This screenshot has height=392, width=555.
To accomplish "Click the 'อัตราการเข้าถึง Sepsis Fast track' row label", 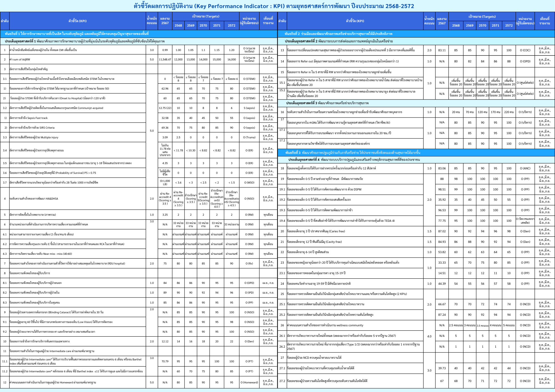I will (29, 118).
